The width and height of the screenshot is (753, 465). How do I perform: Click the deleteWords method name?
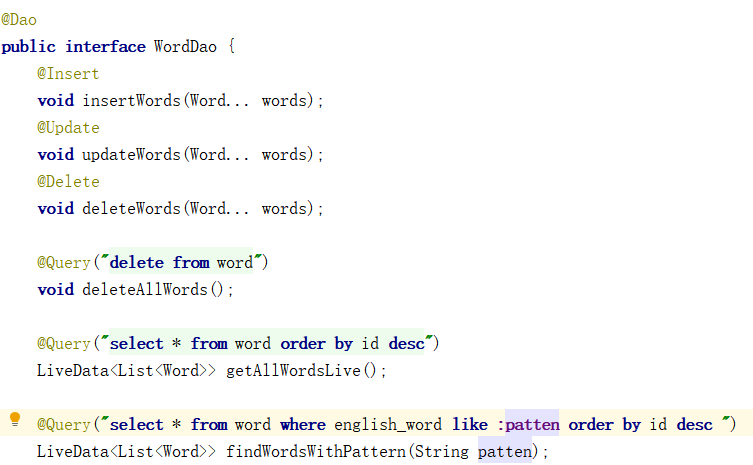click(x=131, y=209)
